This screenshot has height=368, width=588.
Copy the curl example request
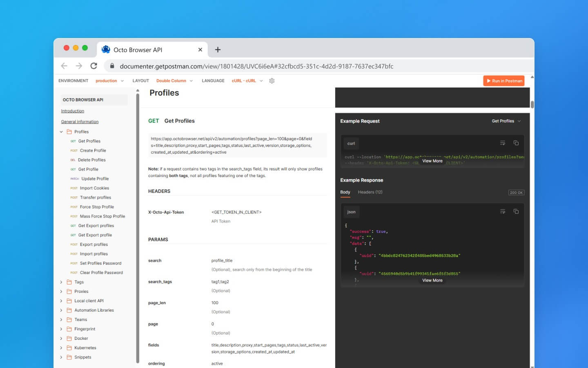click(x=516, y=143)
